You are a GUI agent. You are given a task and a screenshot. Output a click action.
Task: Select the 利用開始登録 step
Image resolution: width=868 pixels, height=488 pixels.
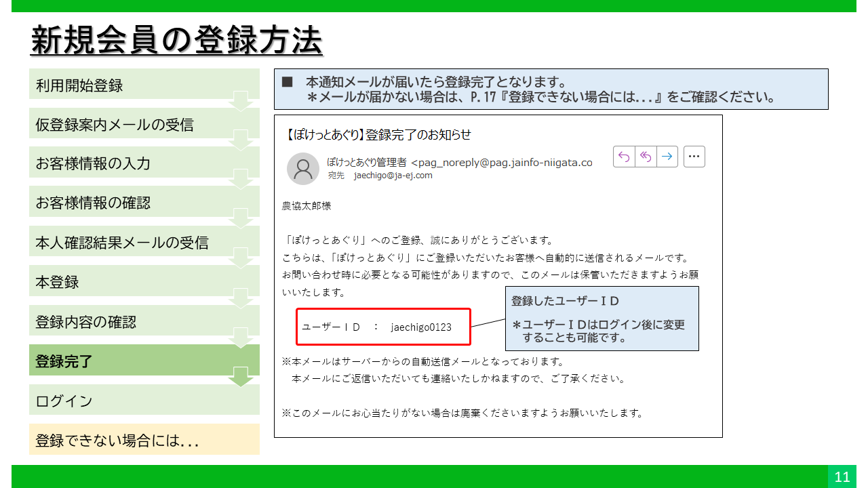[x=144, y=85]
